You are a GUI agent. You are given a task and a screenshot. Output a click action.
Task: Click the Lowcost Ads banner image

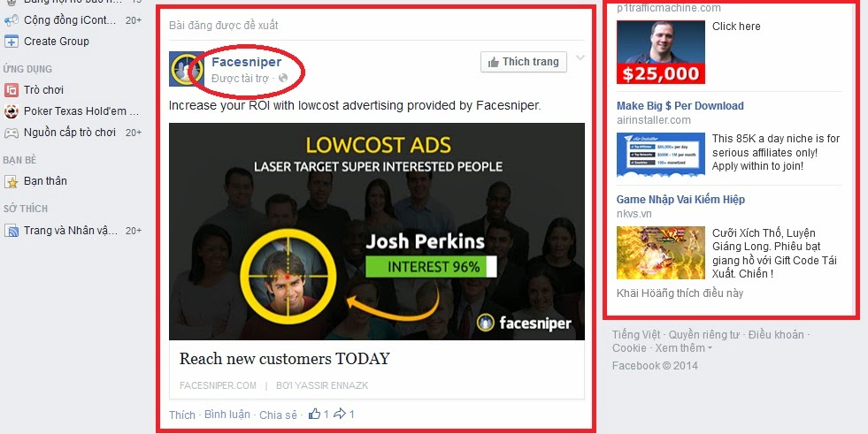point(376,231)
